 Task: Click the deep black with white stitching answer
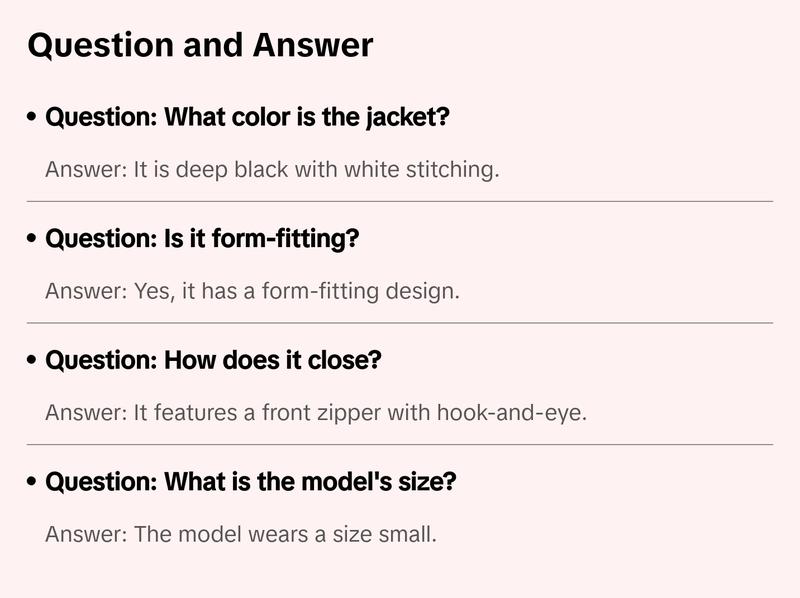point(272,169)
